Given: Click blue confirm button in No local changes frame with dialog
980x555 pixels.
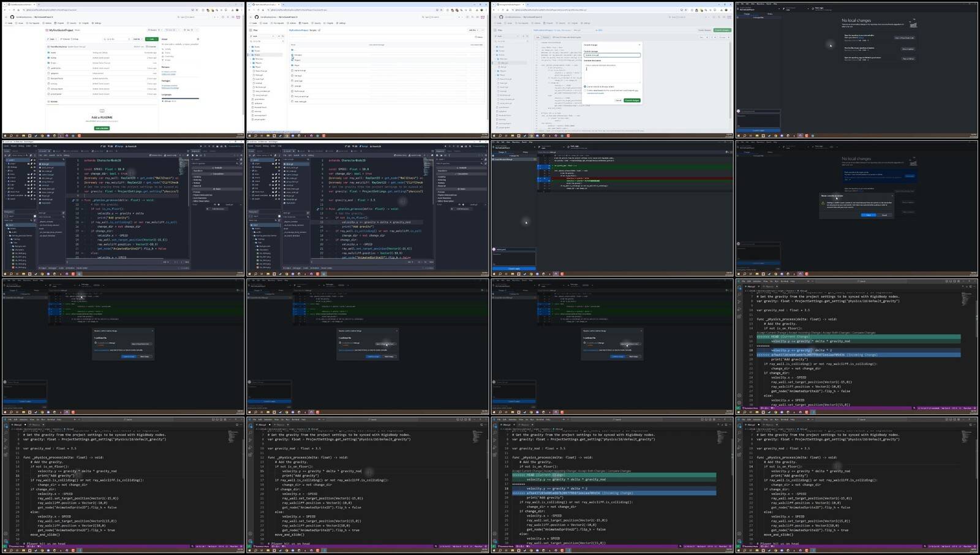Looking at the screenshot, I should click(x=869, y=215).
